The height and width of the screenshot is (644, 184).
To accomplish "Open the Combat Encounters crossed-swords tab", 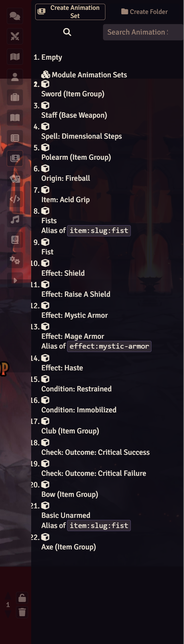I will 15,36.
